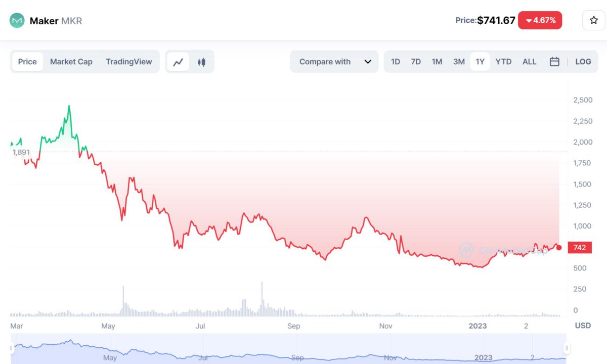Expand the Compare with dropdown

[334, 62]
